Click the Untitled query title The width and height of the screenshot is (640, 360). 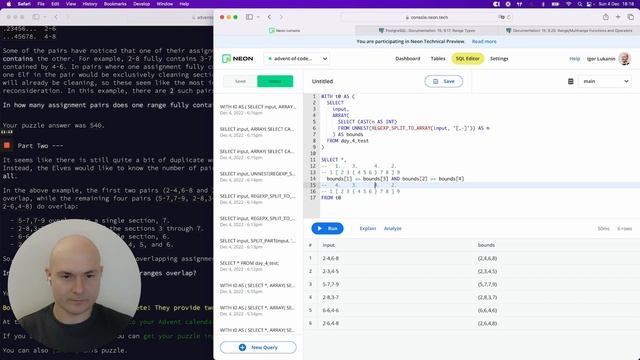[x=322, y=81]
